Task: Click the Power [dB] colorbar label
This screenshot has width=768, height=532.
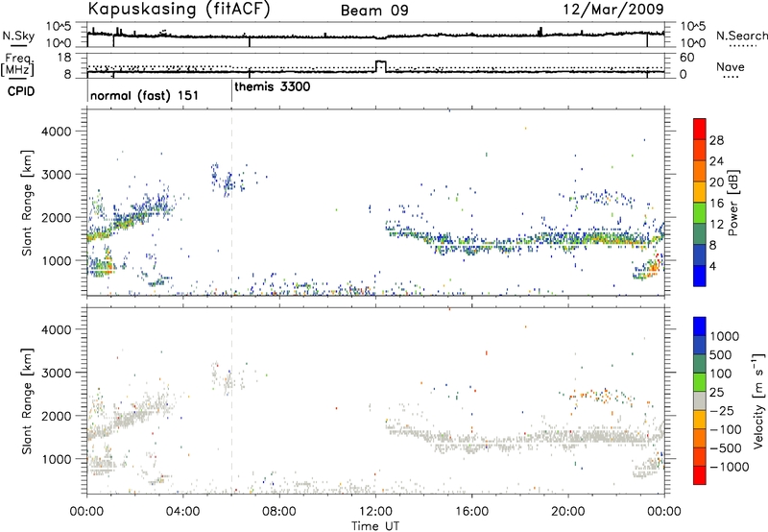Action: [732, 203]
